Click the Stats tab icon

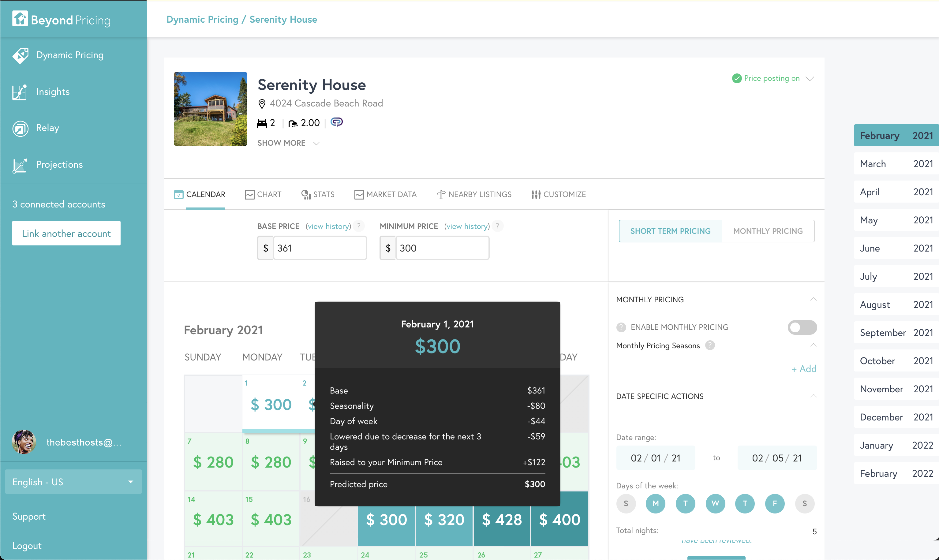click(x=306, y=195)
